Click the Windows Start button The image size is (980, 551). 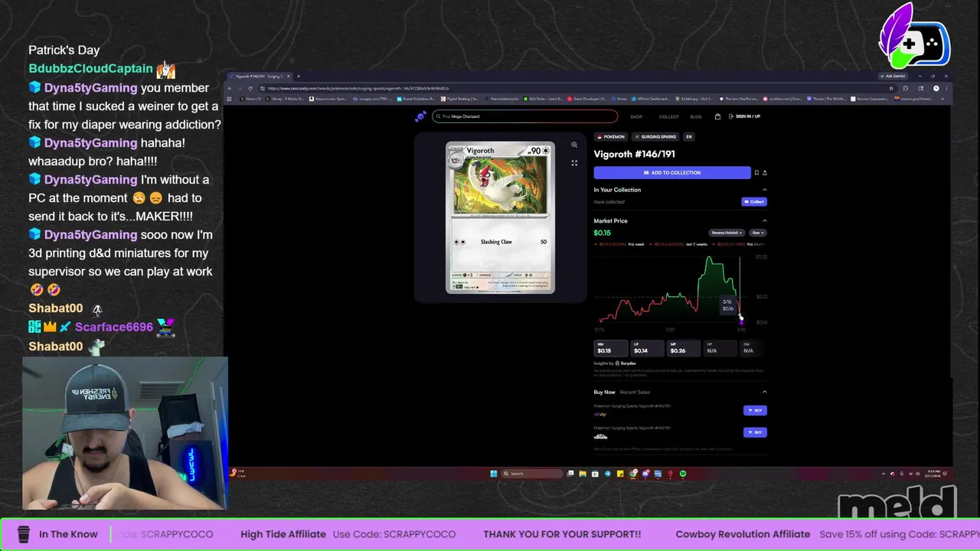[x=494, y=474]
